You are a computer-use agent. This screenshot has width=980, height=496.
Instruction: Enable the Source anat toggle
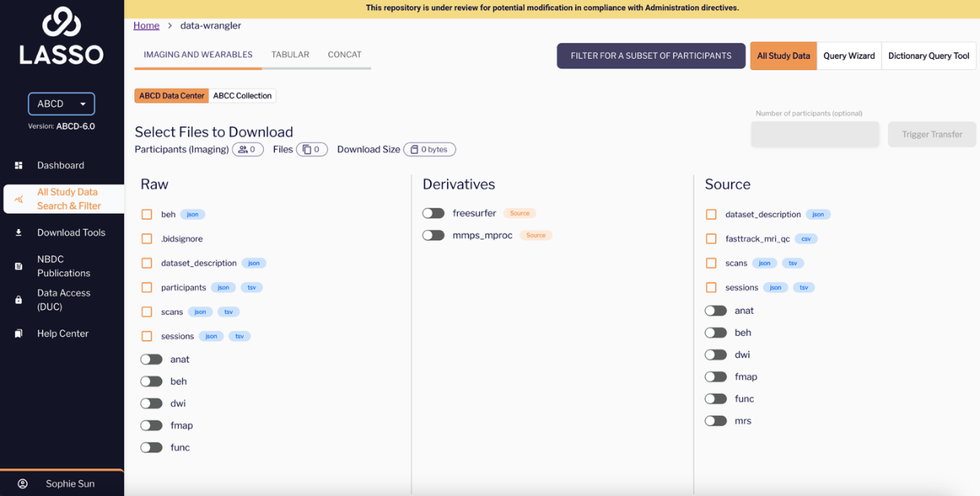point(715,311)
